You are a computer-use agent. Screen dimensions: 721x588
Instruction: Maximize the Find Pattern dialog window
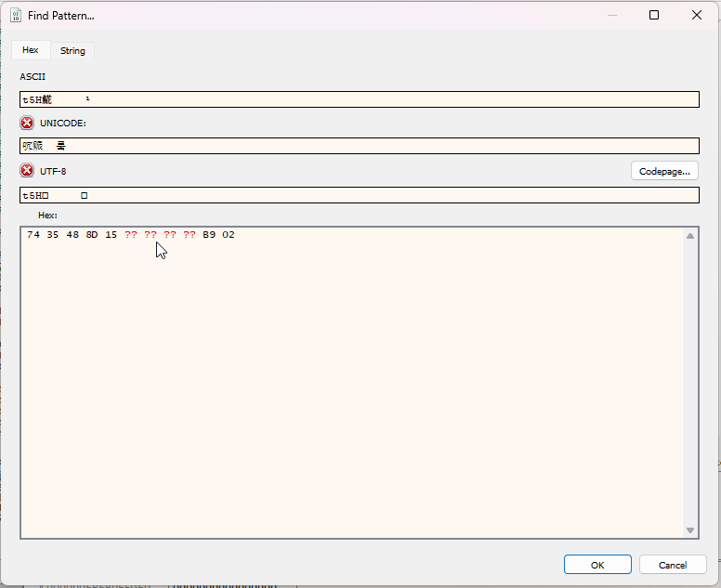(654, 15)
